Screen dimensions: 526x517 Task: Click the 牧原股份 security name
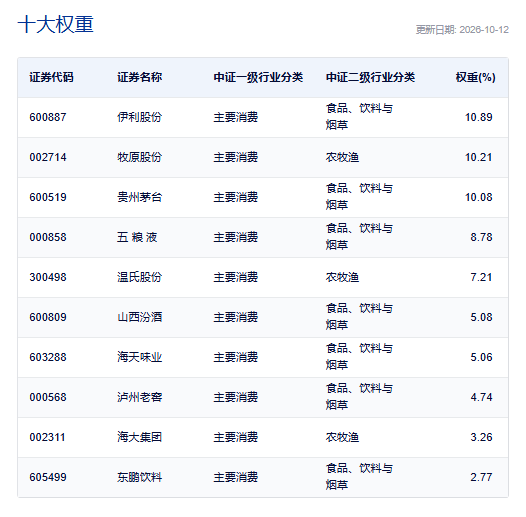pos(140,157)
